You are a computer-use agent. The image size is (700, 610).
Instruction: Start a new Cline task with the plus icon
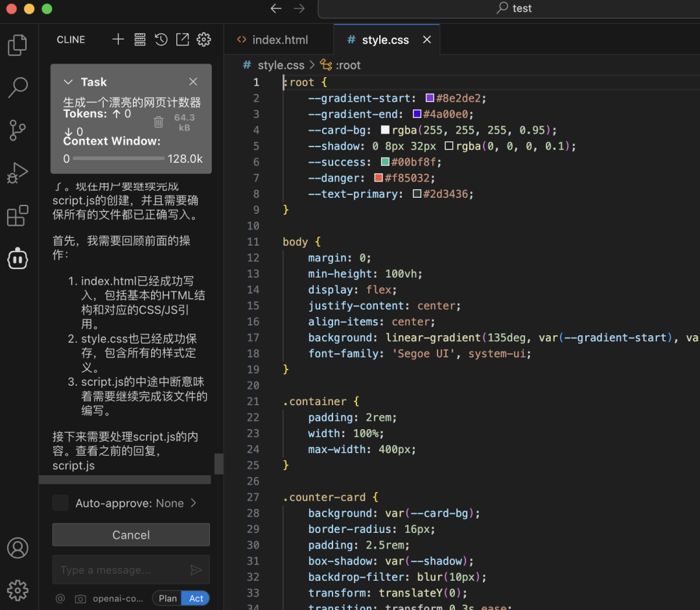(118, 40)
